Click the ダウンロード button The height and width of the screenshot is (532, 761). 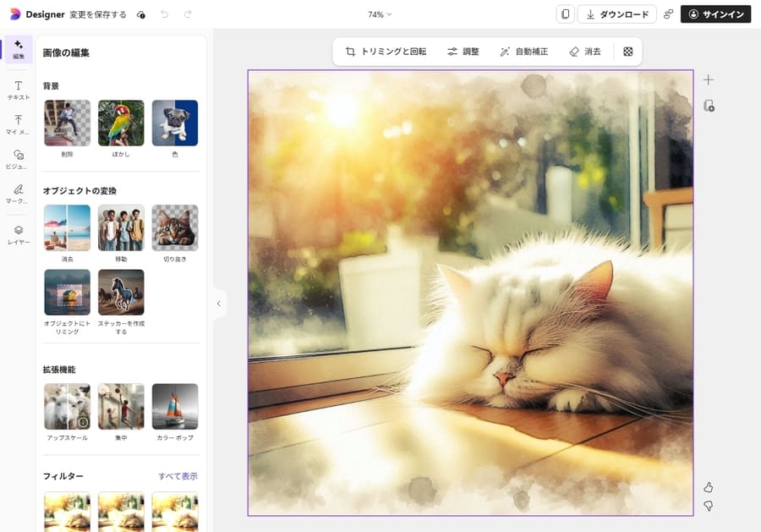click(x=616, y=14)
